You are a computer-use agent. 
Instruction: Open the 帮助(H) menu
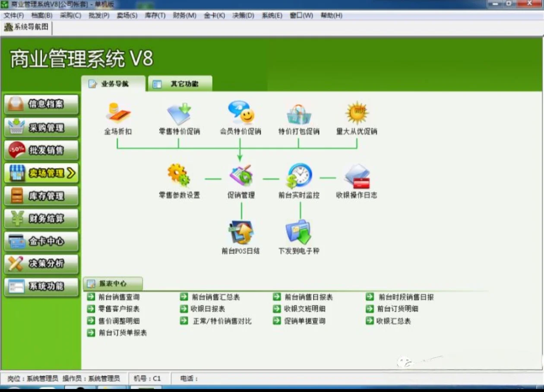click(331, 16)
